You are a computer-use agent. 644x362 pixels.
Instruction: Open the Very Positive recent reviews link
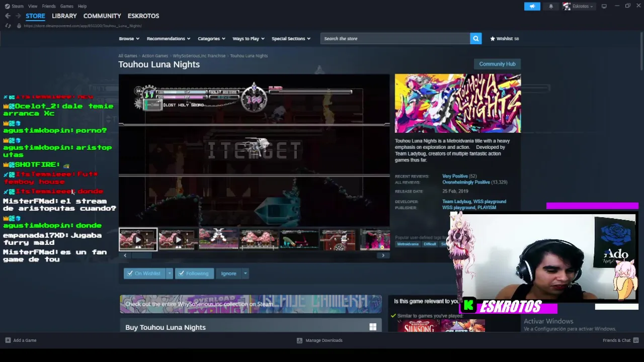coord(455,176)
